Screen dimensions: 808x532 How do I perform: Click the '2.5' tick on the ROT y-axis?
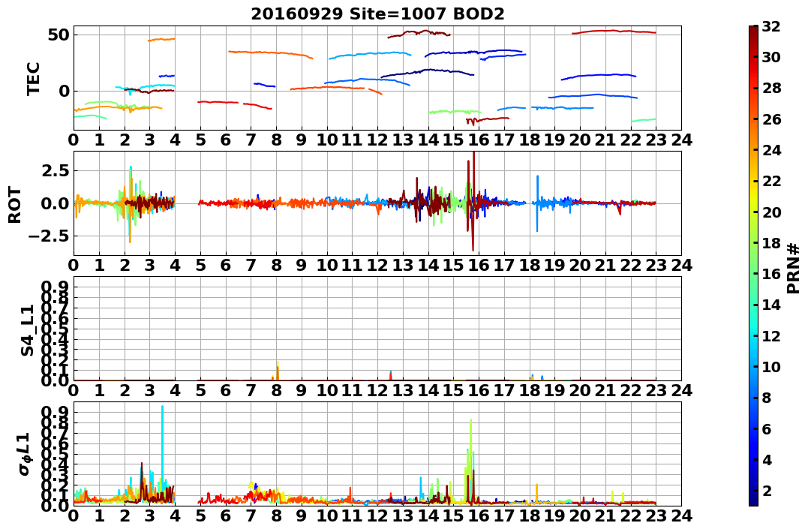(x=56, y=170)
